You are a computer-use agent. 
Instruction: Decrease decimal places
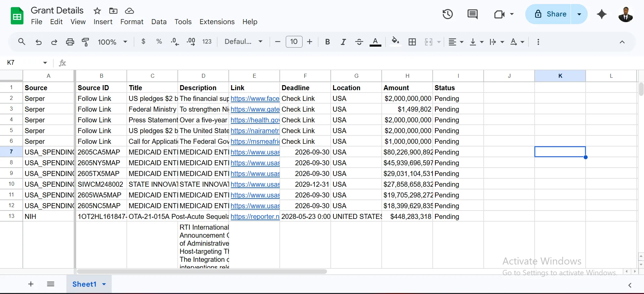pyautogui.click(x=175, y=42)
